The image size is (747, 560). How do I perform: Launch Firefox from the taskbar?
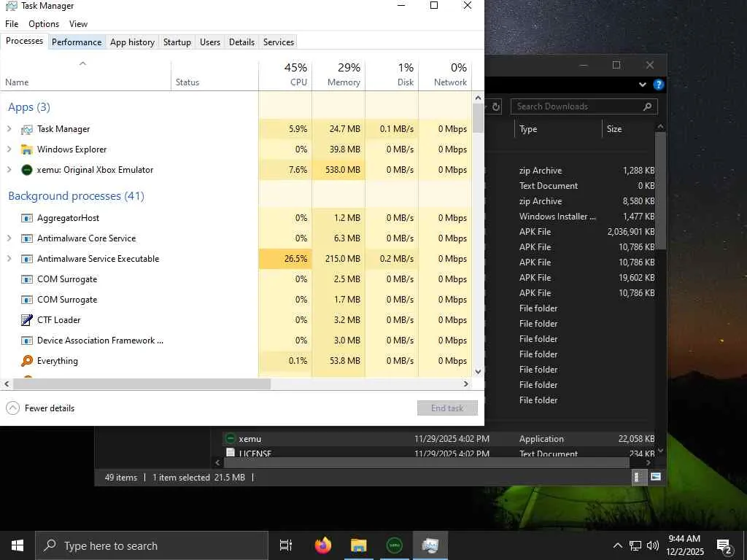323,545
